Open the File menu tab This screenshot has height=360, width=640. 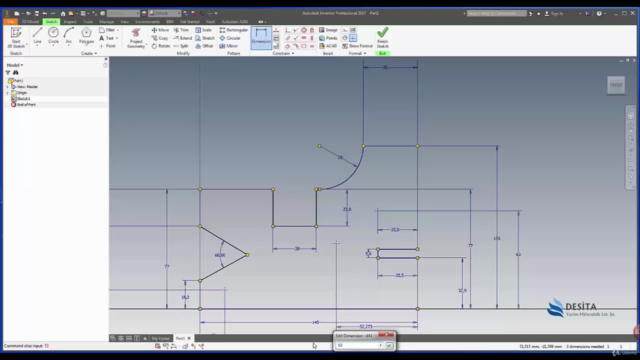(11, 22)
